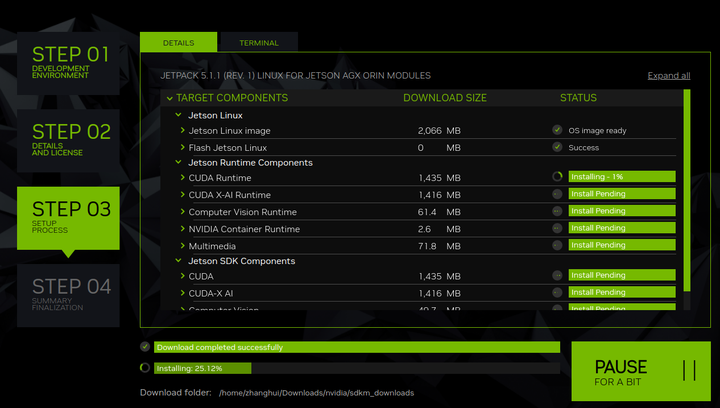Click the Multimedia pending status icon

click(x=557, y=245)
